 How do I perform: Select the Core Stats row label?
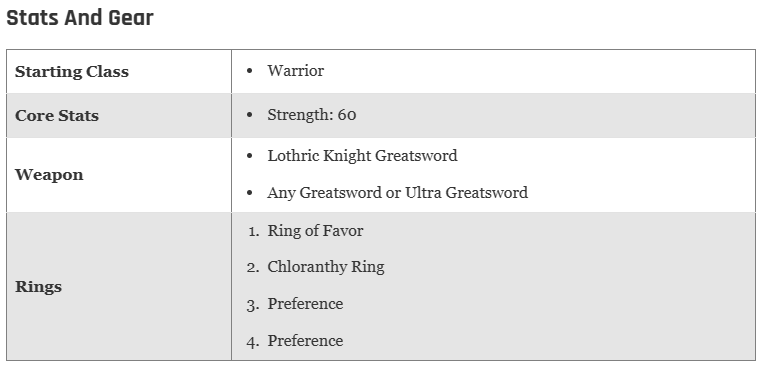coord(57,116)
